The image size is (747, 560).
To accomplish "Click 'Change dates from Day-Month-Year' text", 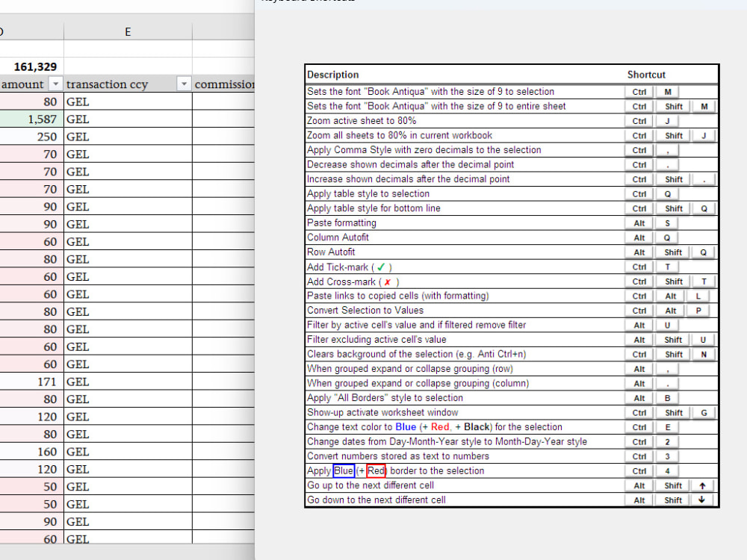I will pos(447,442).
